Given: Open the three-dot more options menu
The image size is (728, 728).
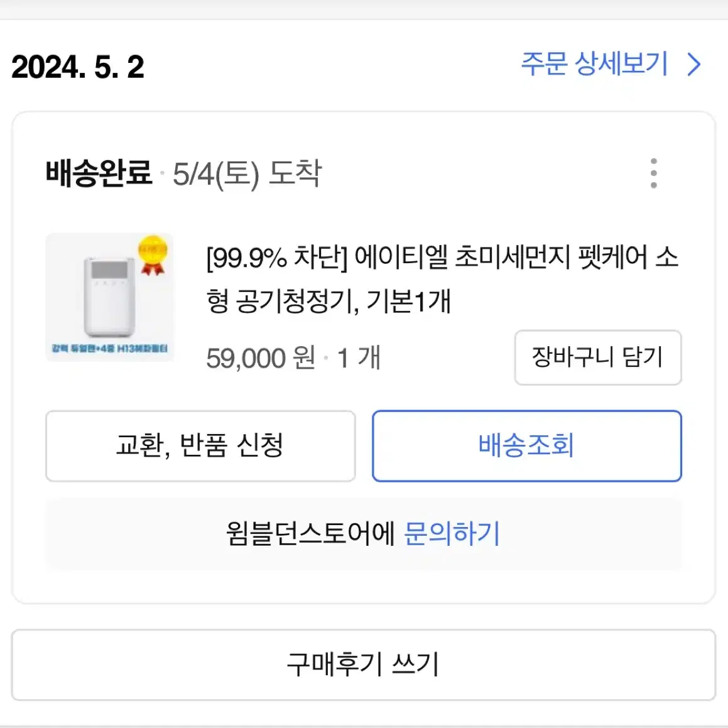Looking at the screenshot, I should point(653,173).
